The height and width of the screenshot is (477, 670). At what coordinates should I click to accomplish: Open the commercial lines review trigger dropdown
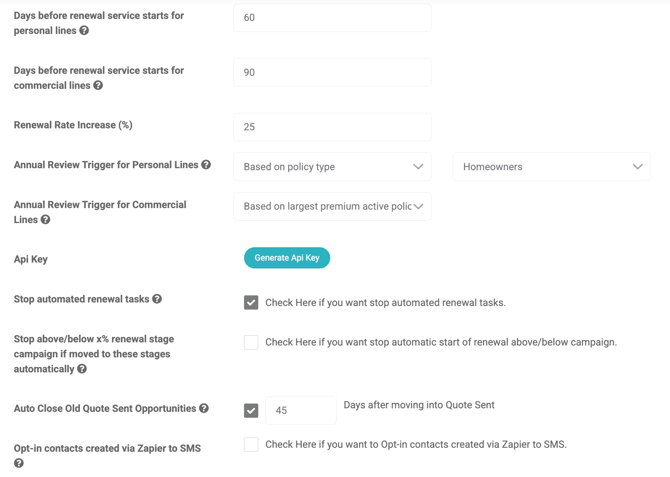(x=332, y=207)
